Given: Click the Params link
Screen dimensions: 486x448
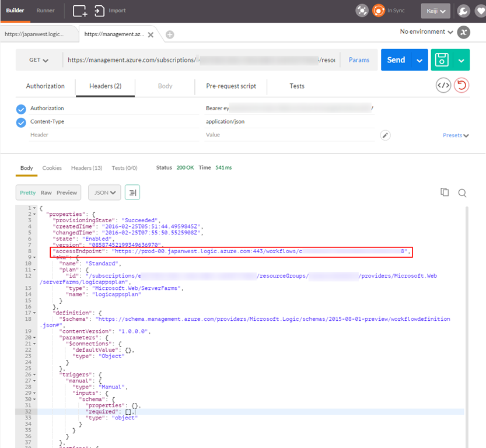Looking at the screenshot, I should point(359,60).
